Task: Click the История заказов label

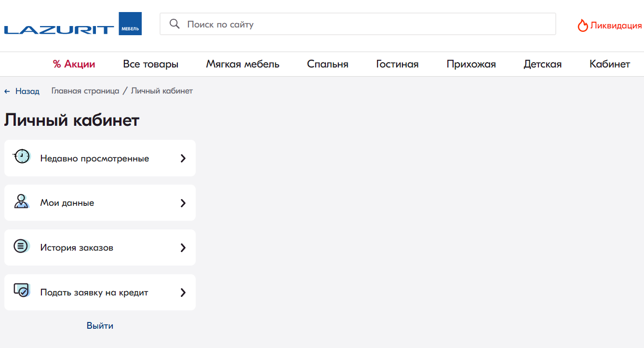Action: [x=77, y=248]
